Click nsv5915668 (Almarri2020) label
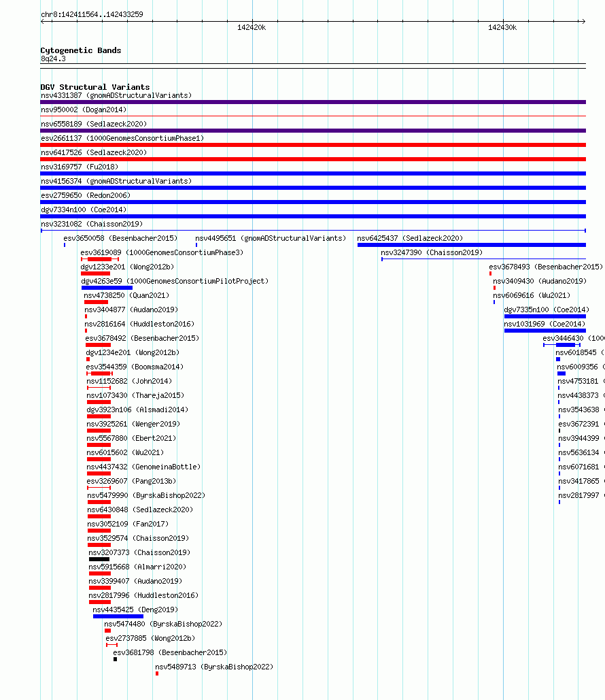 coord(137,567)
